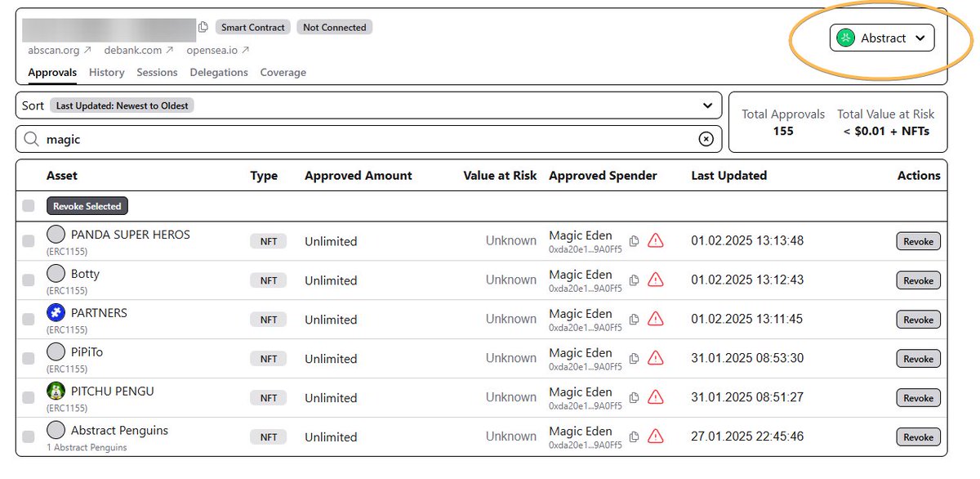Tick the select-all checkbox beside Revoke Selected
The height and width of the screenshot is (479, 980).
29,206
